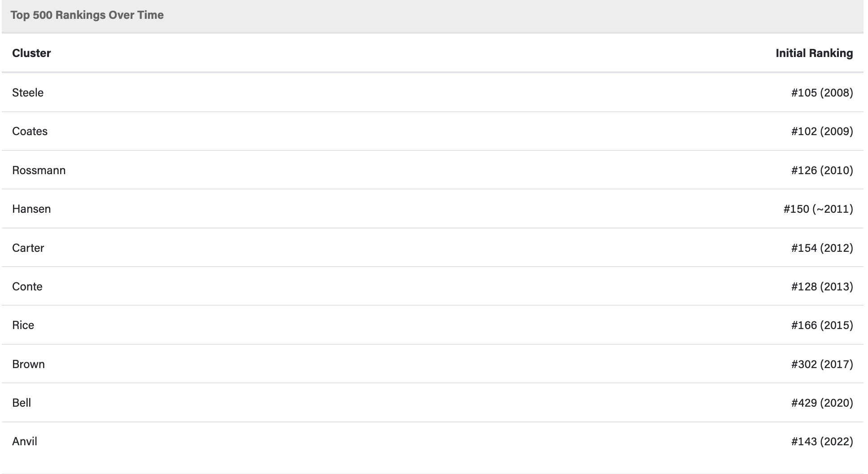Select the Conte cluster name

[x=27, y=286]
